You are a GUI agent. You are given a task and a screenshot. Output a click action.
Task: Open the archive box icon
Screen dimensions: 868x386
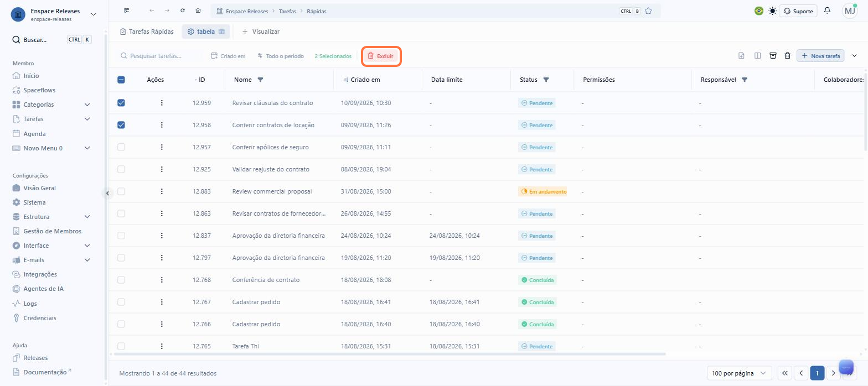point(773,56)
